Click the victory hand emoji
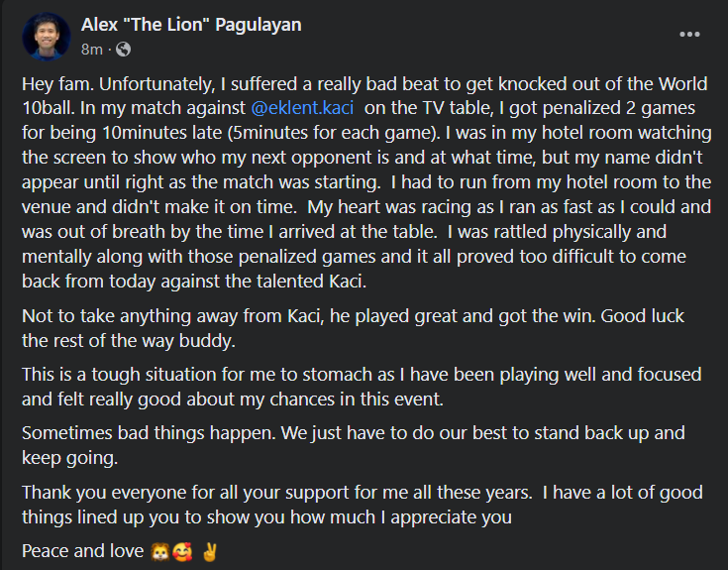 [x=210, y=551]
